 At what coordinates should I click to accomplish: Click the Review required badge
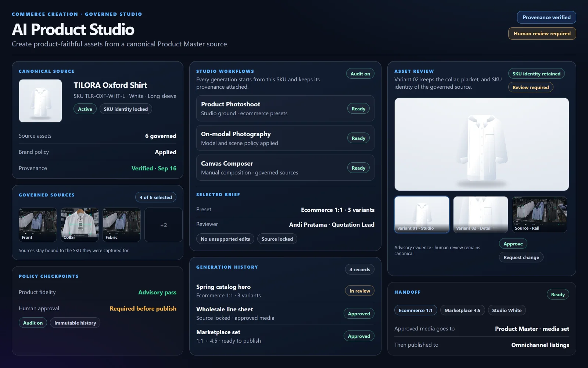tap(531, 87)
